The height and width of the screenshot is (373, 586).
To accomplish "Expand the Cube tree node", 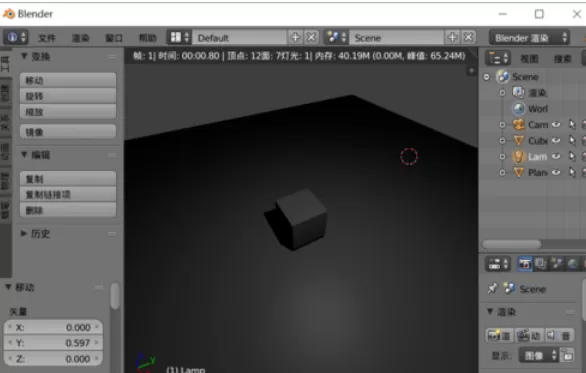I will (x=503, y=141).
